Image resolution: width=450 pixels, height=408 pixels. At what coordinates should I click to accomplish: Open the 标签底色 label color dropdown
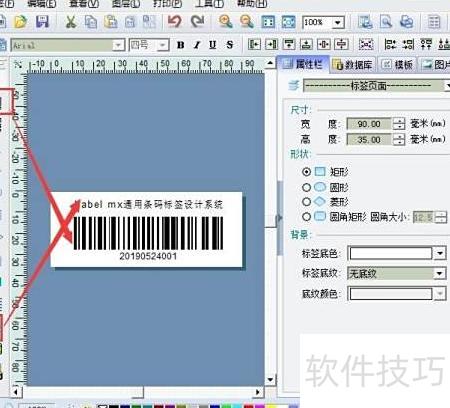(x=440, y=254)
